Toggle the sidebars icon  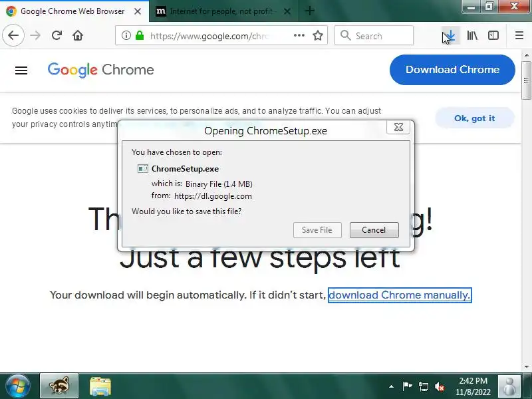[x=493, y=35]
